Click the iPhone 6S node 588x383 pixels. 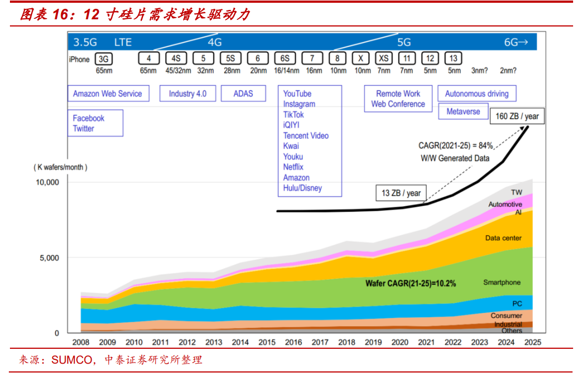tap(286, 58)
